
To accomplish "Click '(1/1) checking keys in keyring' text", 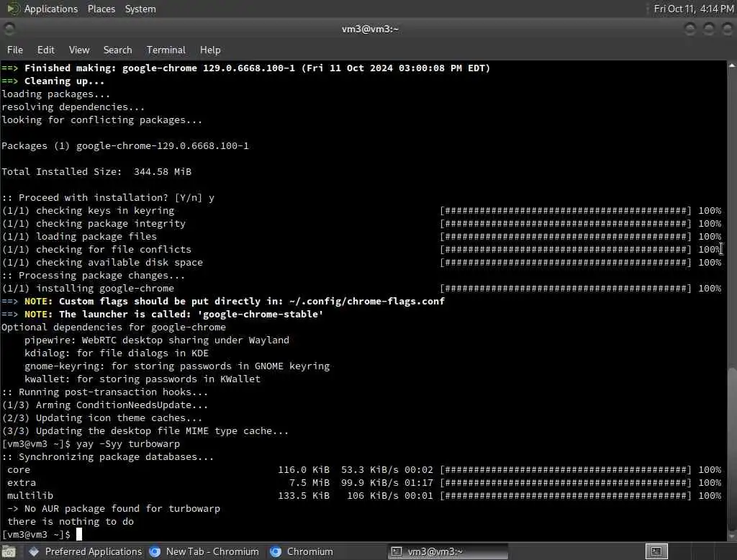I will 88,211.
